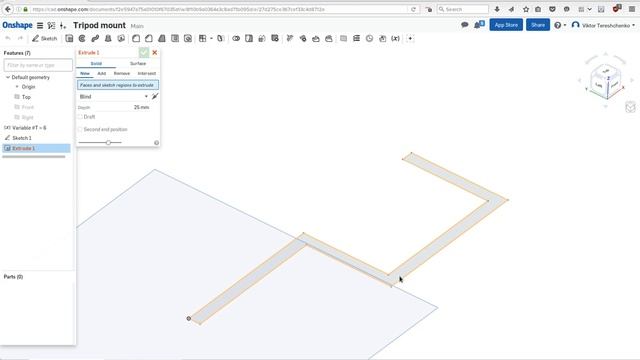Screen dimensions: 640x360
Task: Open the Linear pattern dropdown arrow
Action: tap(211, 38)
